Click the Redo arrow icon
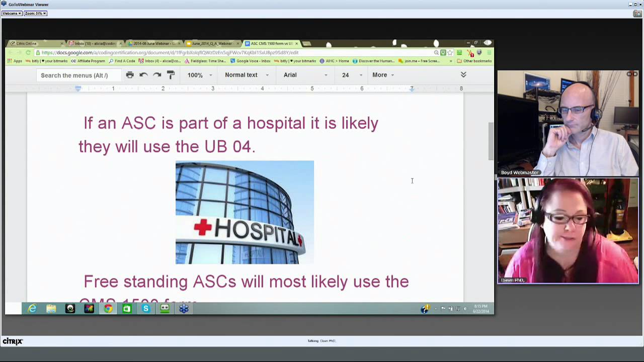 tap(157, 75)
